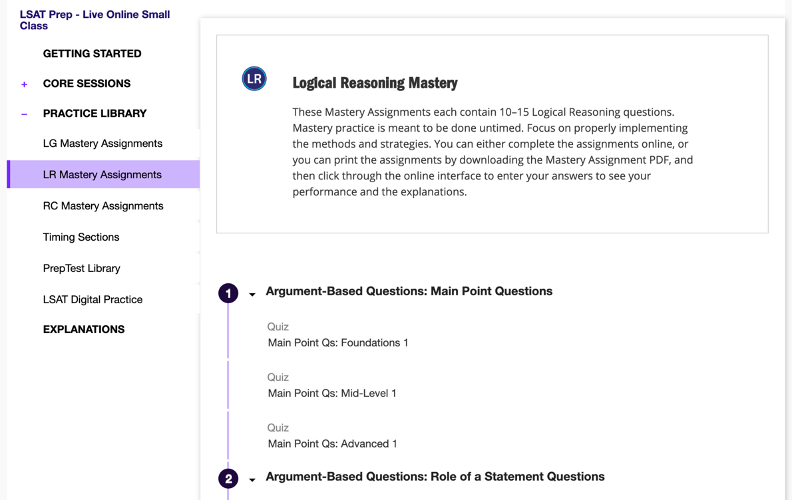Open Explanations menu item
This screenshot has height=500, width=792.
83,329
